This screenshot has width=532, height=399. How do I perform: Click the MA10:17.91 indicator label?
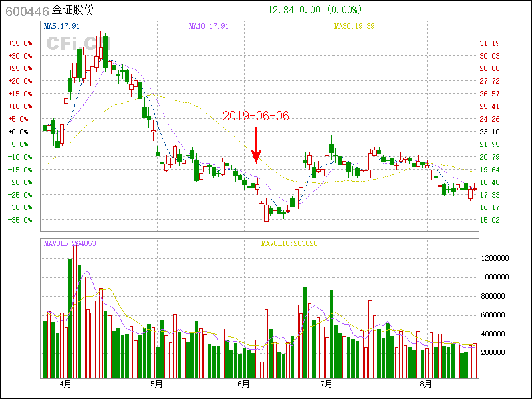[208, 26]
